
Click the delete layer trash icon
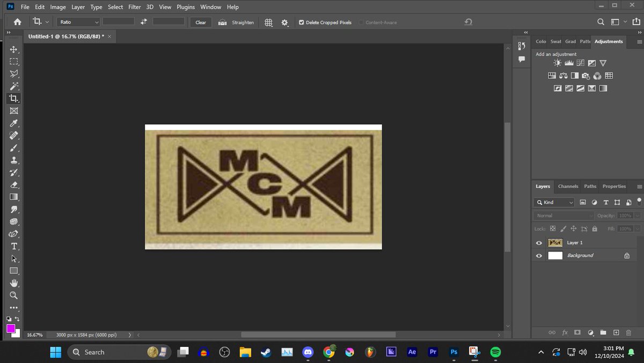click(x=628, y=332)
